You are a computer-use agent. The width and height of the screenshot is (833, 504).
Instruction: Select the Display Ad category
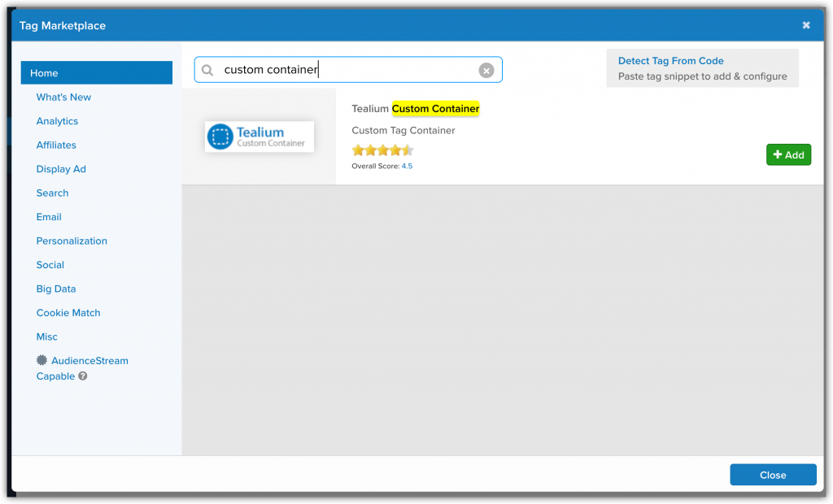point(61,169)
